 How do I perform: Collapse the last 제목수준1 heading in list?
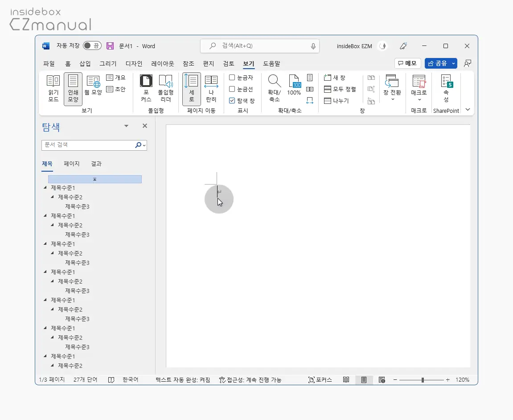tap(45, 356)
